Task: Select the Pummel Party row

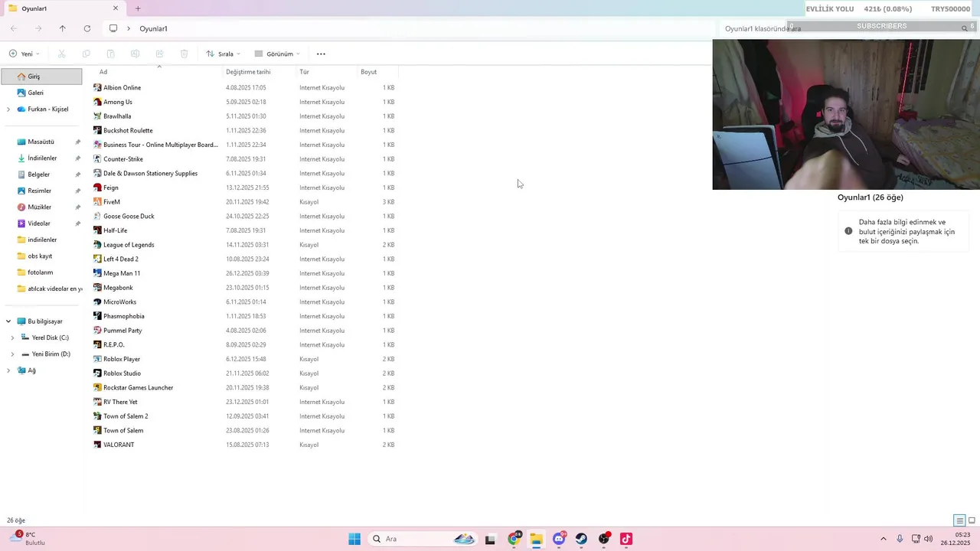Action: point(245,331)
